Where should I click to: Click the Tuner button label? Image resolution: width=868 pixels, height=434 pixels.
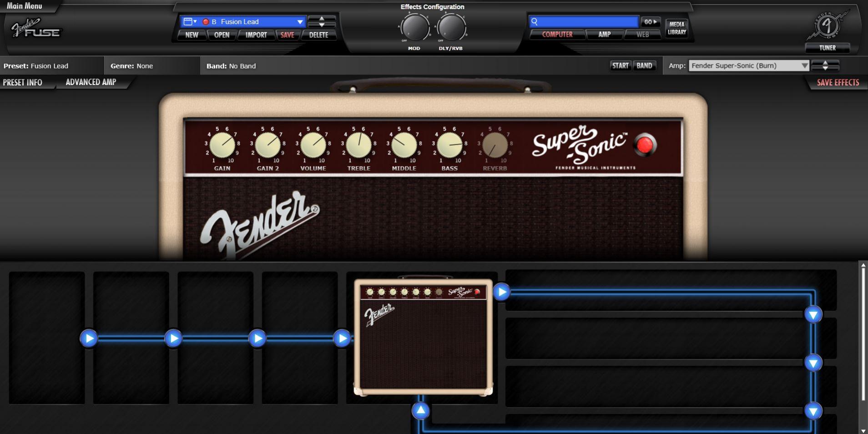(828, 48)
